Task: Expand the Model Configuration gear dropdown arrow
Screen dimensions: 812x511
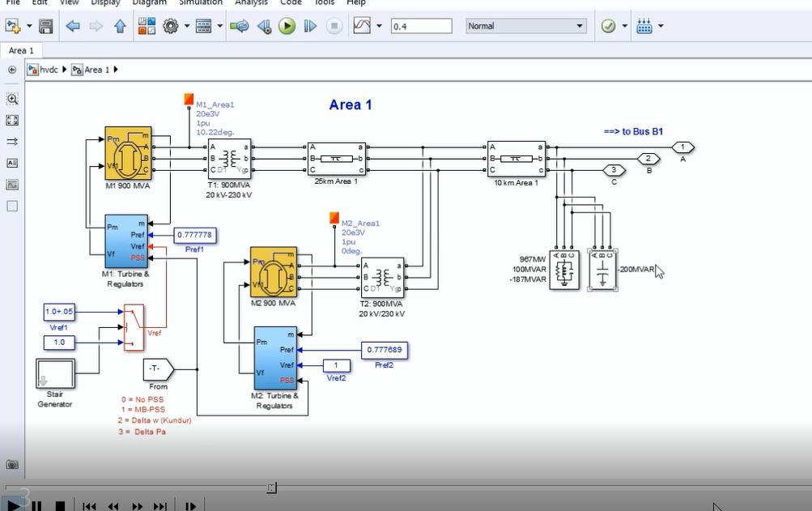Action: coord(187,27)
